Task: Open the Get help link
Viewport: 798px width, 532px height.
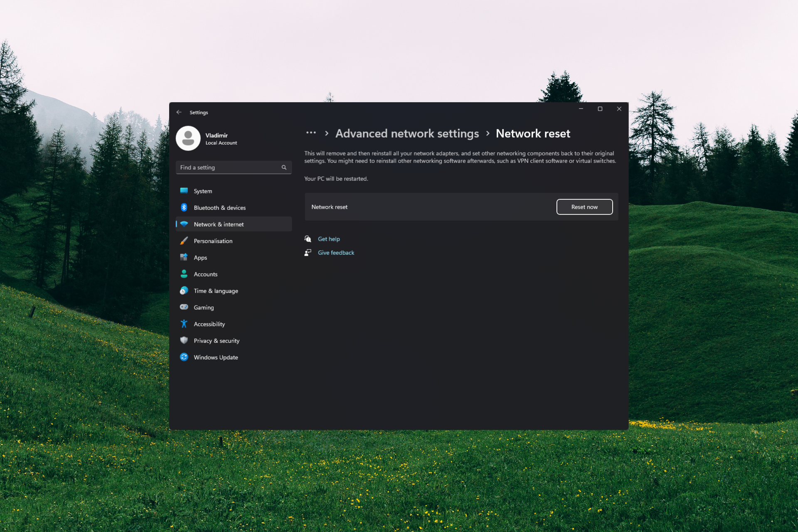Action: tap(328, 239)
